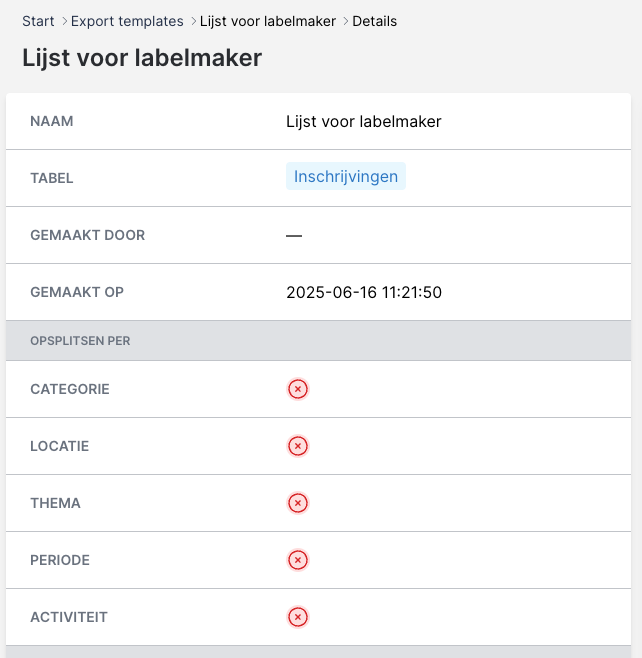Click the red X icon for Categorie
642x658 pixels.
[x=297, y=389]
